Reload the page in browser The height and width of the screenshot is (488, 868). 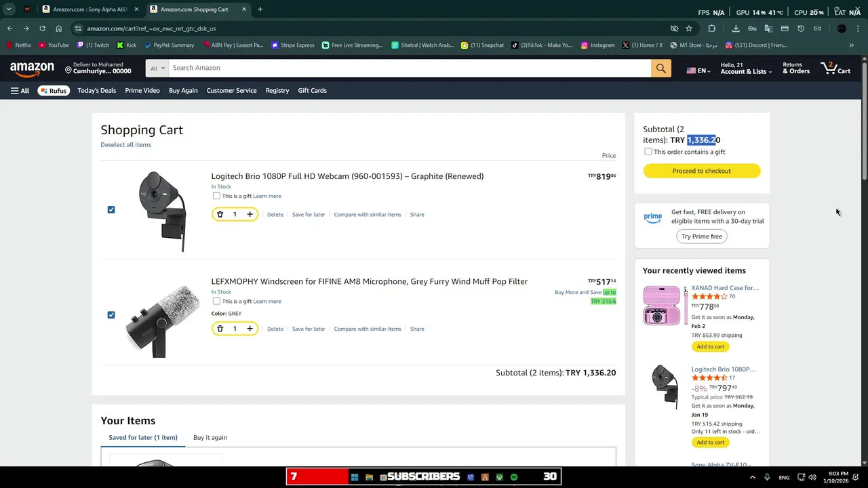[x=42, y=28]
